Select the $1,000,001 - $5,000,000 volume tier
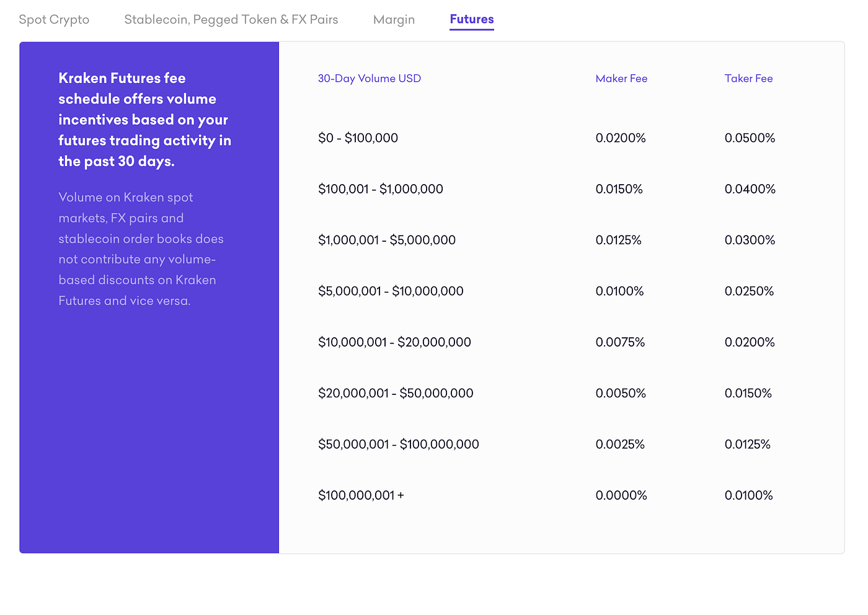Viewport: 868px width, 615px height. (x=387, y=240)
